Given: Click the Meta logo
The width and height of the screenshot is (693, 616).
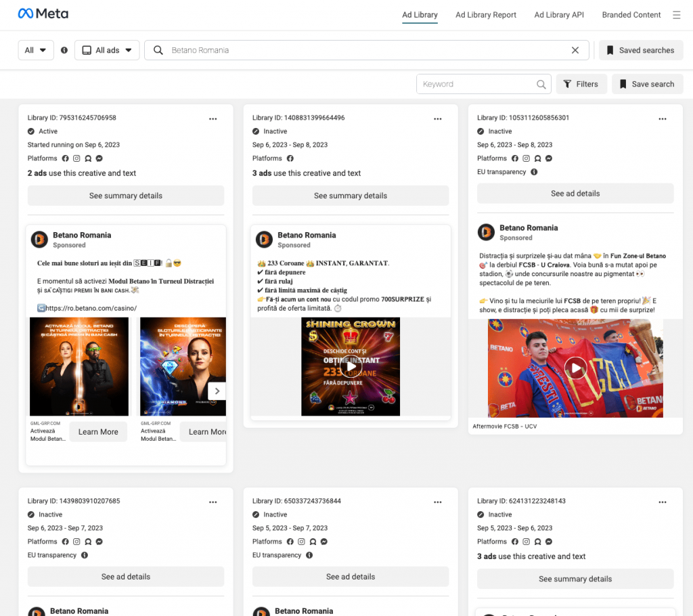Looking at the screenshot, I should (x=43, y=14).
